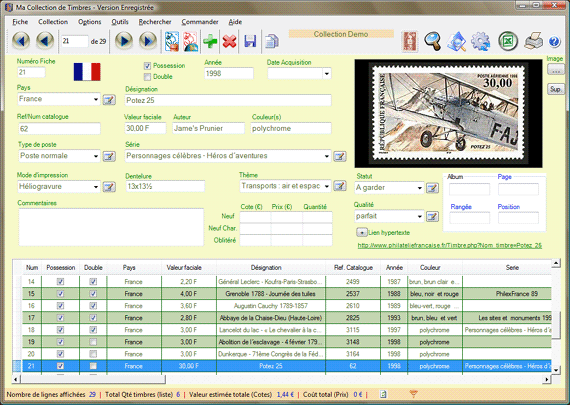Open the Collection menu
The image size is (570, 405).
(53, 22)
